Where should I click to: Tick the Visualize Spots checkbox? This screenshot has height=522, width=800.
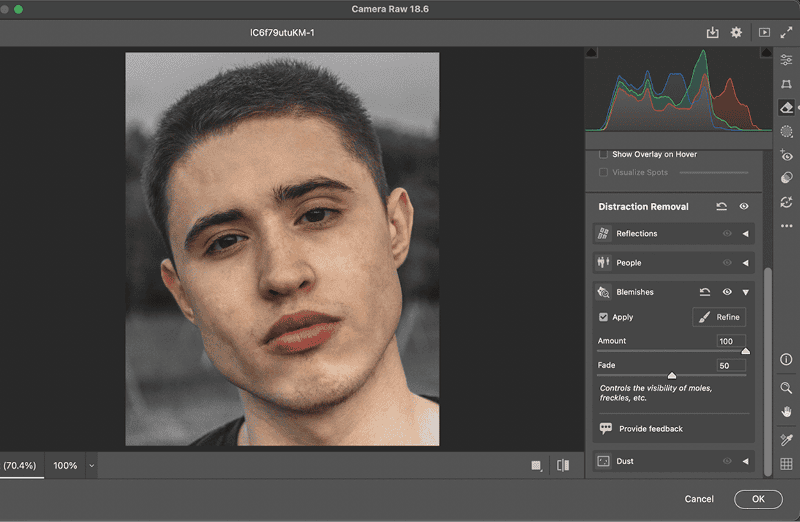pyautogui.click(x=604, y=172)
